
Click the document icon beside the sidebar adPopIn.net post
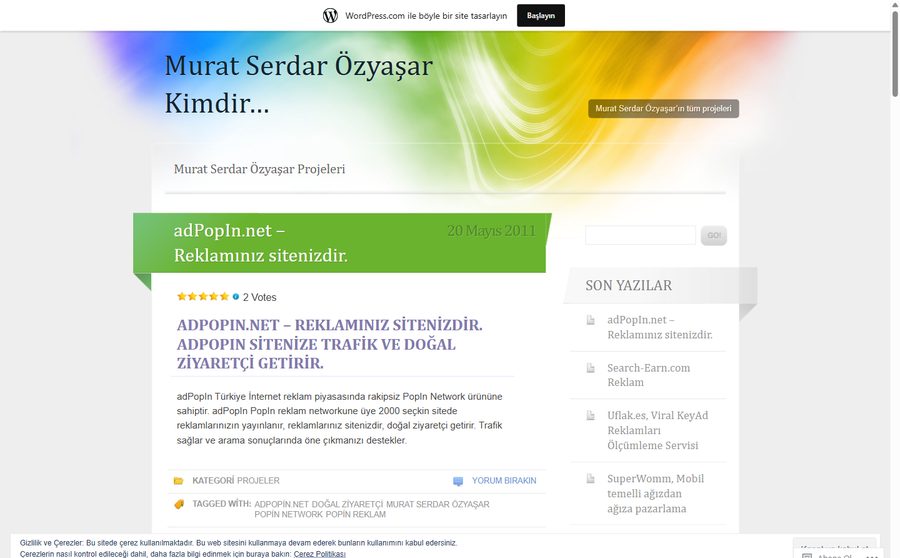click(x=591, y=320)
